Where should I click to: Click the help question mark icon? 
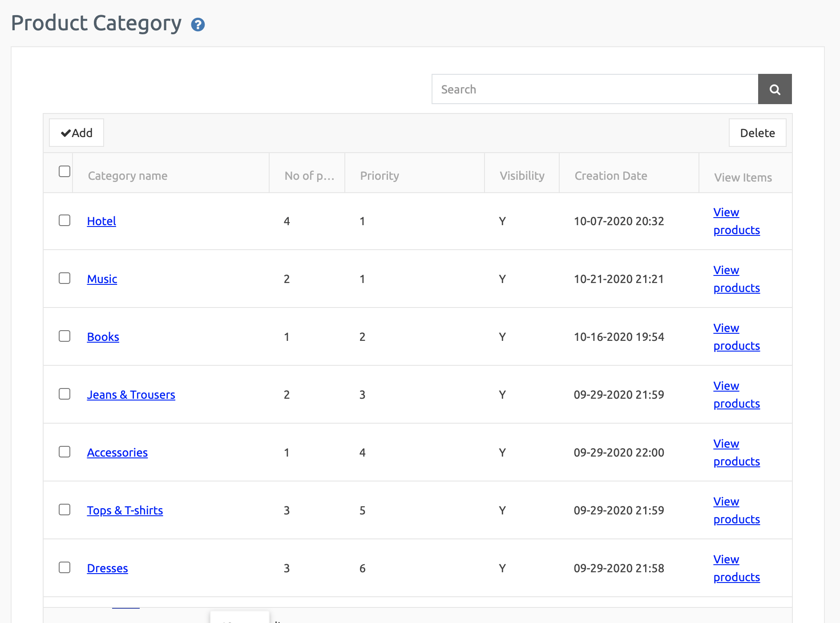(x=198, y=25)
